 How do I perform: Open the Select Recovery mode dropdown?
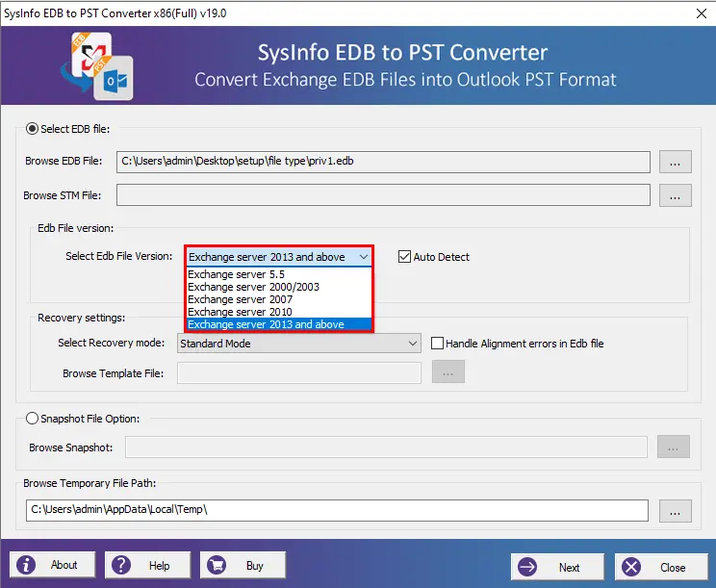(299, 344)
